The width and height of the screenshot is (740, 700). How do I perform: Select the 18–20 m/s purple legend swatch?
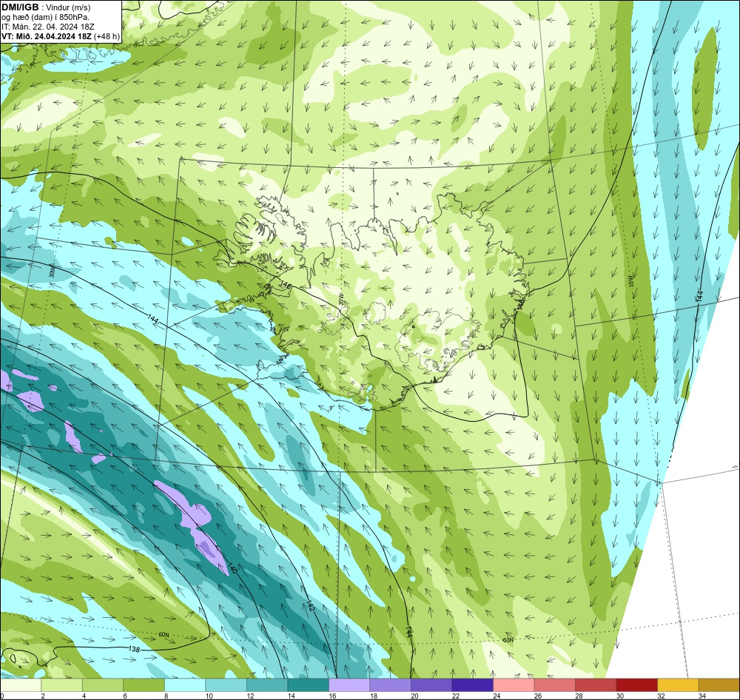(390, 684)
